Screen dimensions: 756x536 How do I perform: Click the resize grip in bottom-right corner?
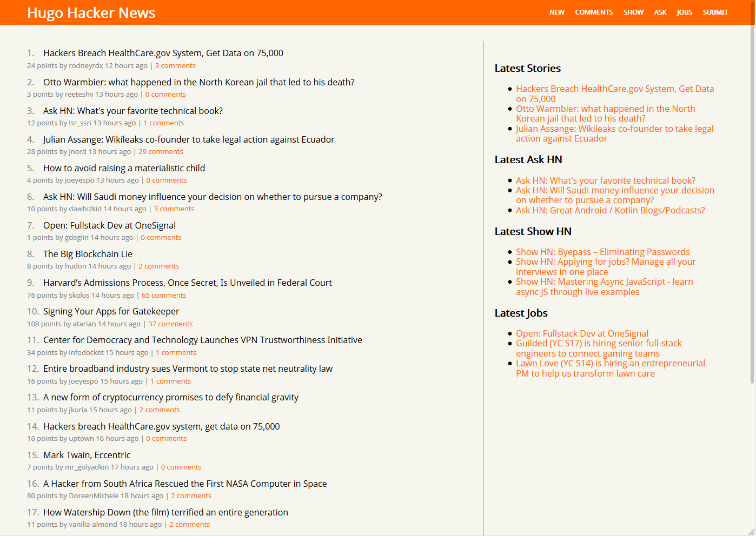pos(751,532)
